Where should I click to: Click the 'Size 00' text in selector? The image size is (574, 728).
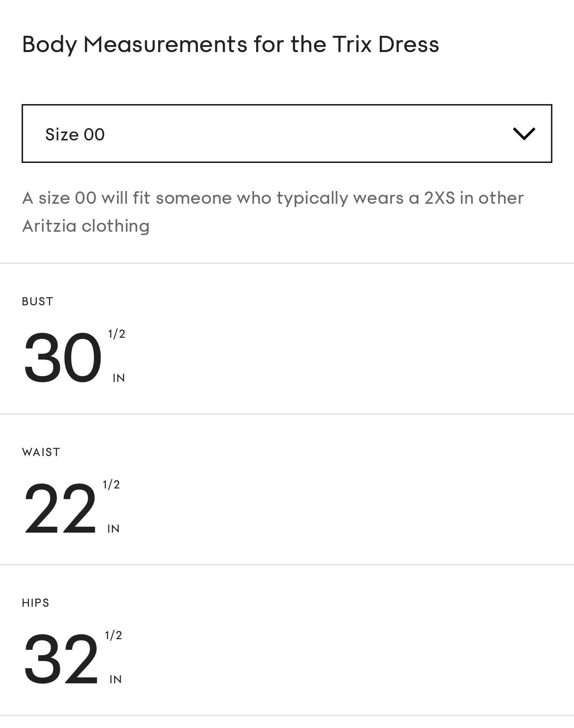pos(75,135)
